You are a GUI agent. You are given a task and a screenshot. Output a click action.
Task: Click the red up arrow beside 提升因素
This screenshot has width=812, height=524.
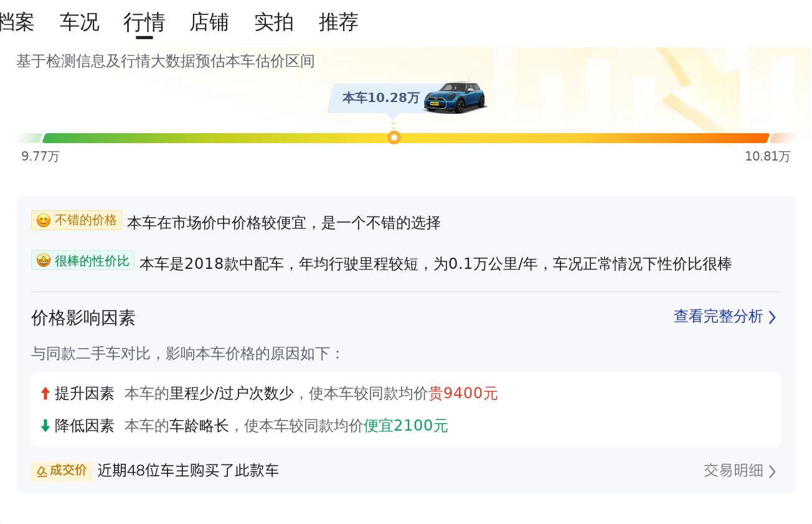(45, 393)
